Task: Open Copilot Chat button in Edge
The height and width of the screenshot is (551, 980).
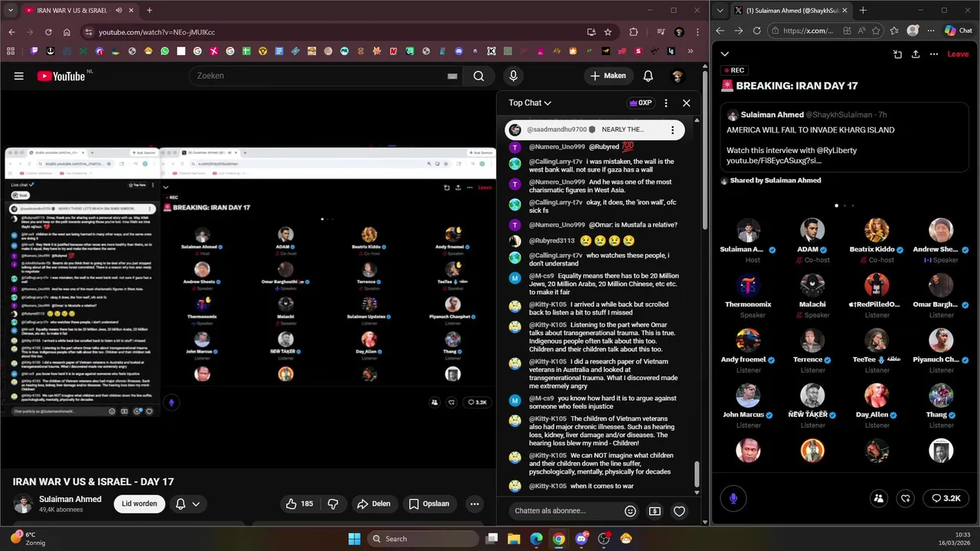Action: 959,31
